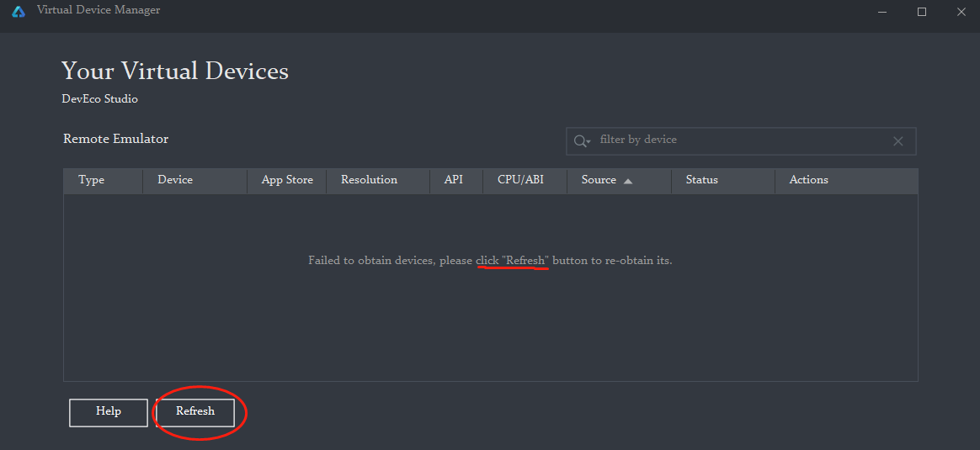The image size is (980, 450).
Task: Click the 'Virtual Device Manager' window title
Action: 99,10
